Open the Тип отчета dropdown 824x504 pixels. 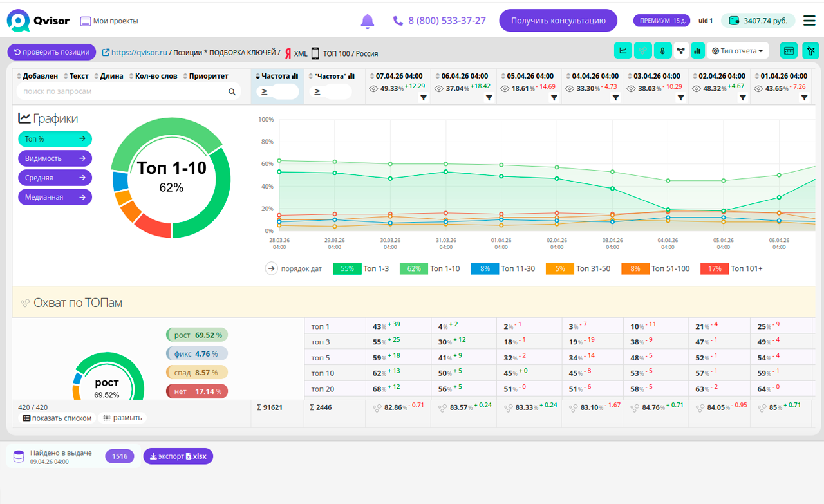738,51
